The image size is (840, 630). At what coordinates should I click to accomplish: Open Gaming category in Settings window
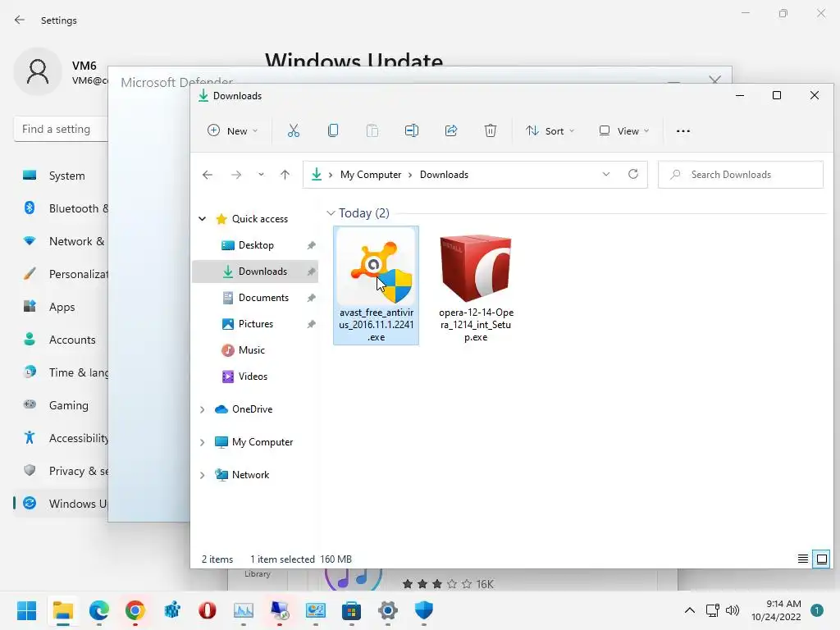pos(61,405)
